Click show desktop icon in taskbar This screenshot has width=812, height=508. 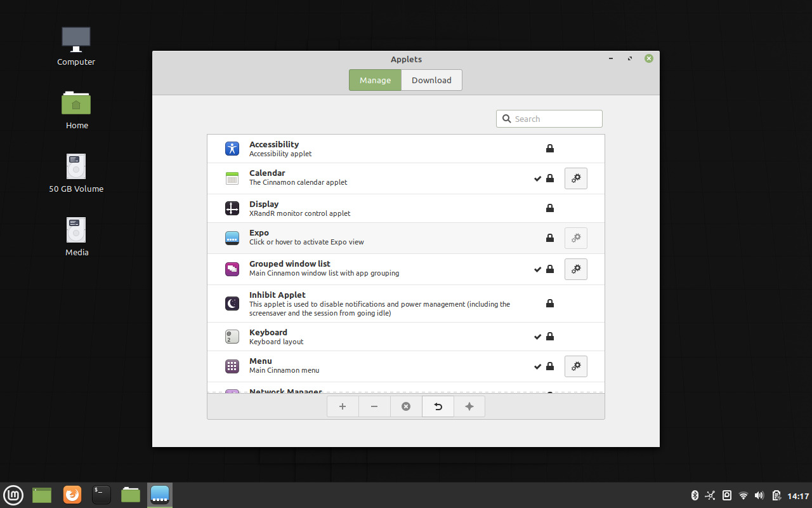(x=42, y=495)
